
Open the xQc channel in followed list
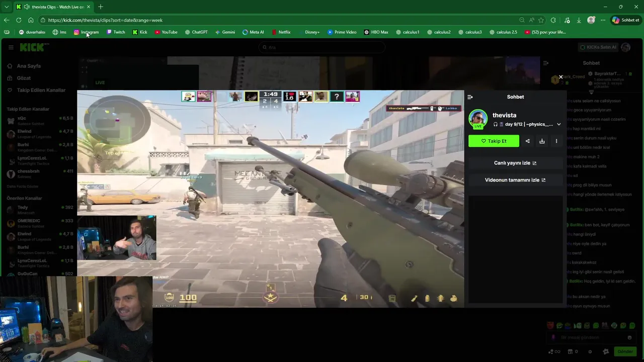39,121
